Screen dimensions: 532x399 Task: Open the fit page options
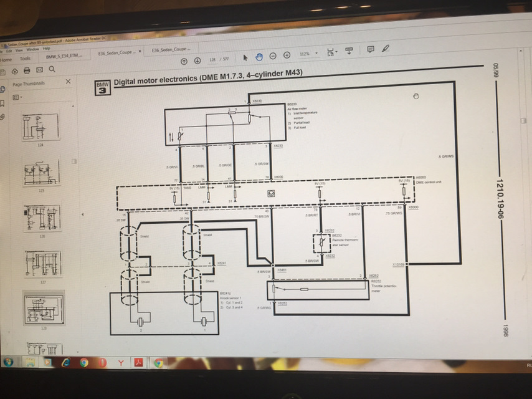331,52
